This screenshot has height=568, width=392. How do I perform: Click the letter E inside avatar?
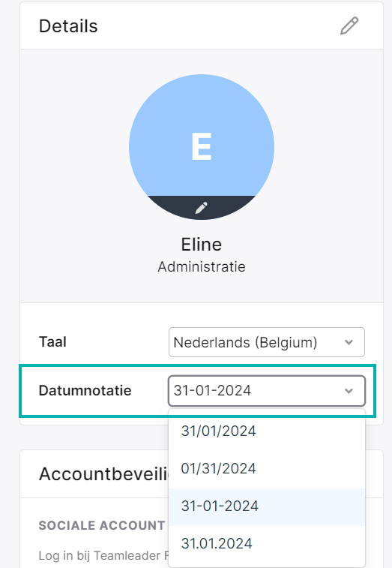(x=202, y=146)
